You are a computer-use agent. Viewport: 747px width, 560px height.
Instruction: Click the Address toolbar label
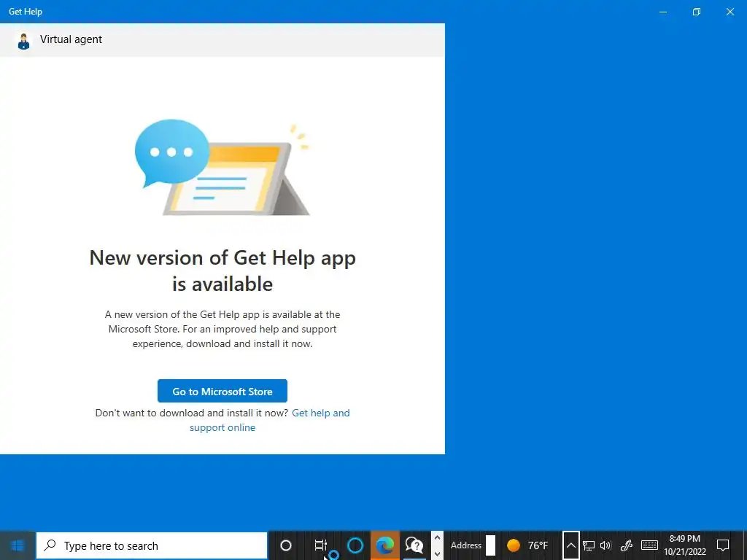[x=466, y=545]
